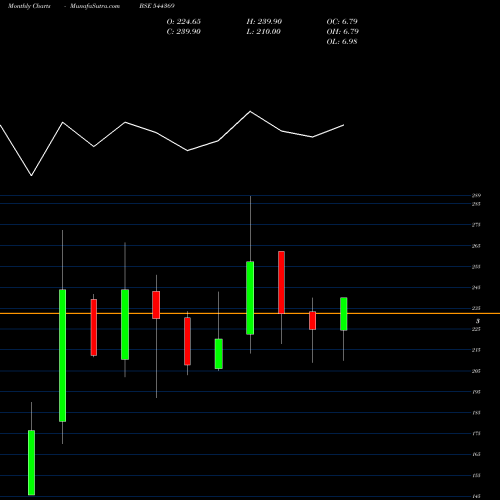Select the tall red candle topping near 262

click(x=281, y=282)
